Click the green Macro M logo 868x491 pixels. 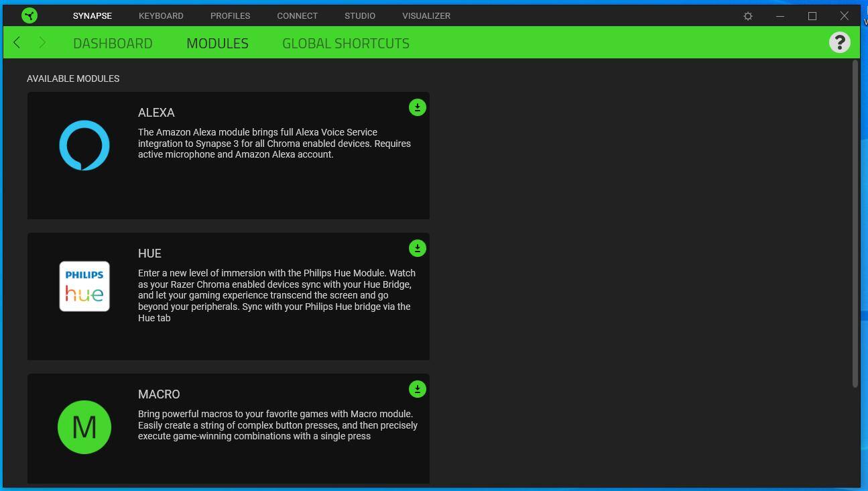coord(84,427)
